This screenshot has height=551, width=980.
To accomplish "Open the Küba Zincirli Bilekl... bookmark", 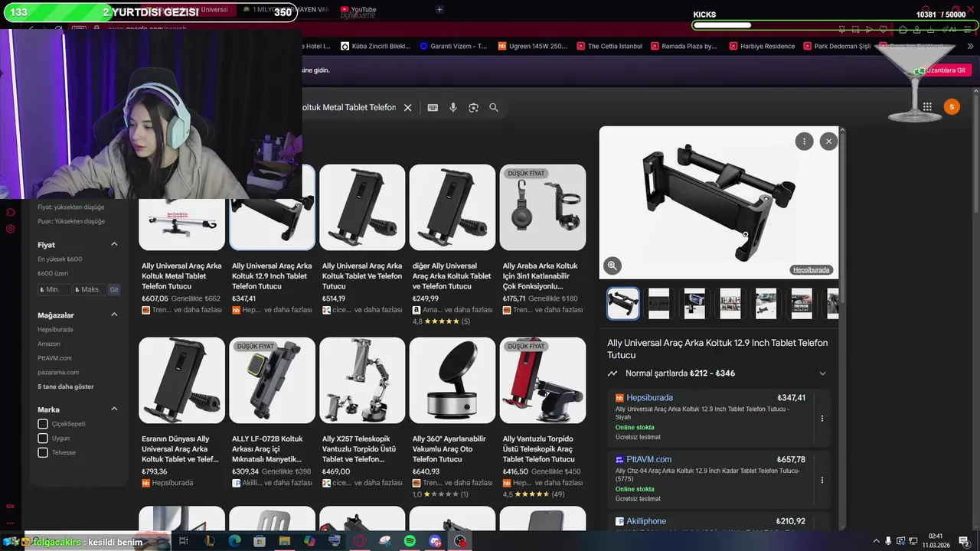I will (x=376, y=46).
